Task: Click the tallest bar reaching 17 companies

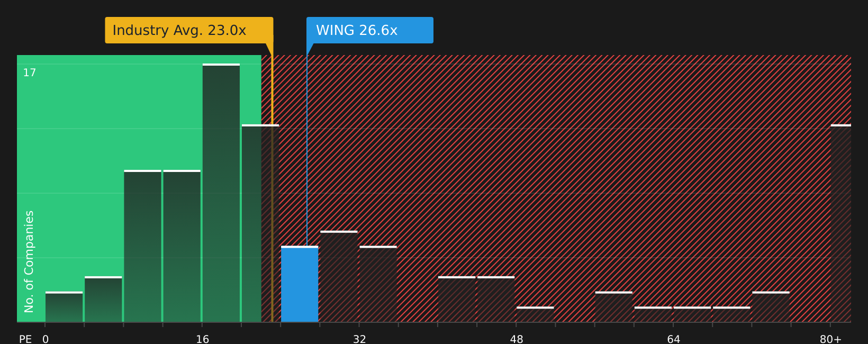Action: [x=221, y=193]
